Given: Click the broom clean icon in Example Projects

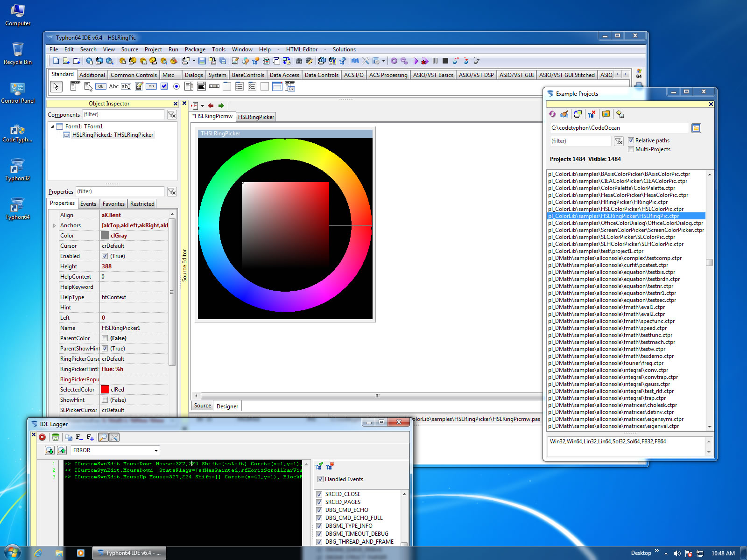Looking at the screenshot, I should (564, 114).
